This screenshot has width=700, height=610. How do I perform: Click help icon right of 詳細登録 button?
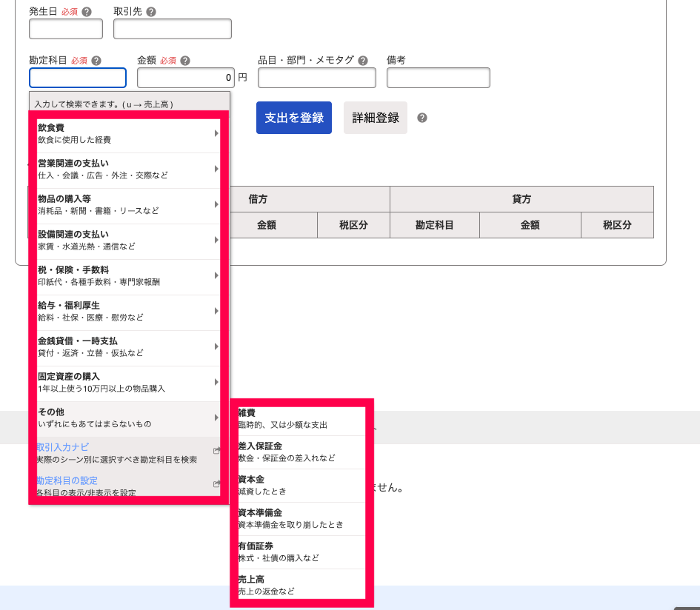coord(422,118)
